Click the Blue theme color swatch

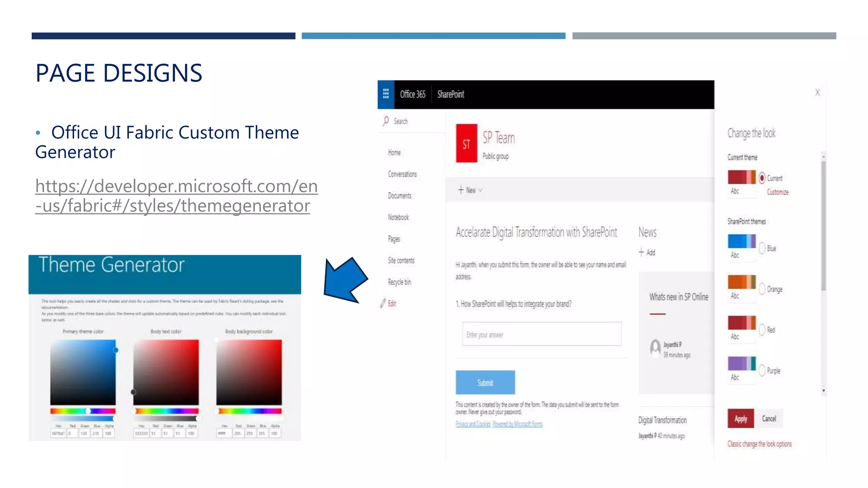point(742,241)
